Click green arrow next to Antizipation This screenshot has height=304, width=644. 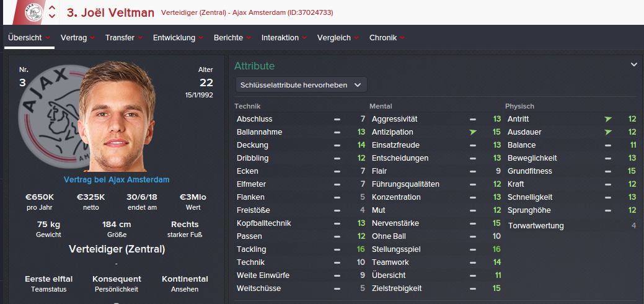(x=473, y=132)
